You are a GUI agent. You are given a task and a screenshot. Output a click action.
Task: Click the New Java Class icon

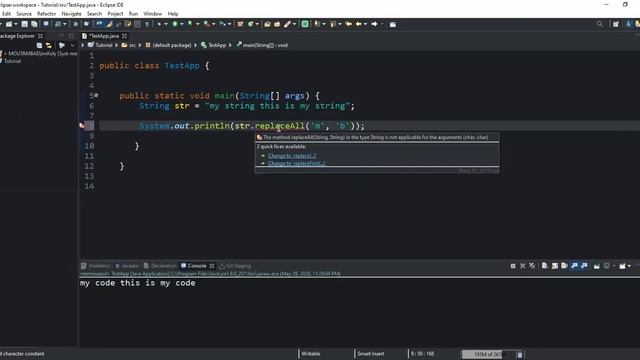(251, 24)
